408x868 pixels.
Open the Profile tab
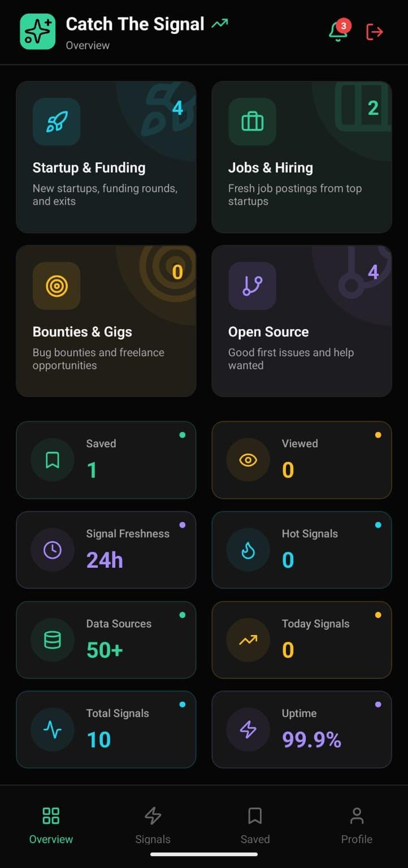point(357,826)
